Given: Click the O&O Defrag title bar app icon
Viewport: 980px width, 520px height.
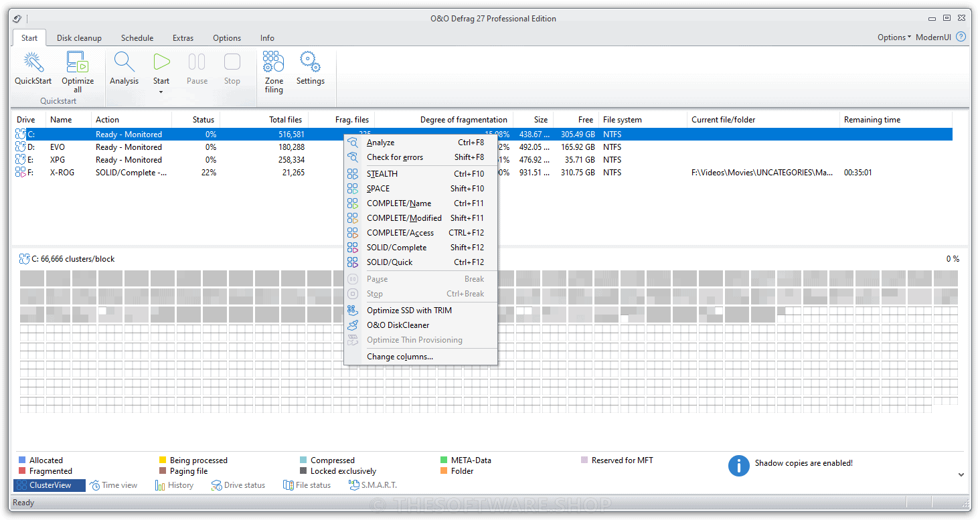Looking at the screenshot, I should (17, 19).
